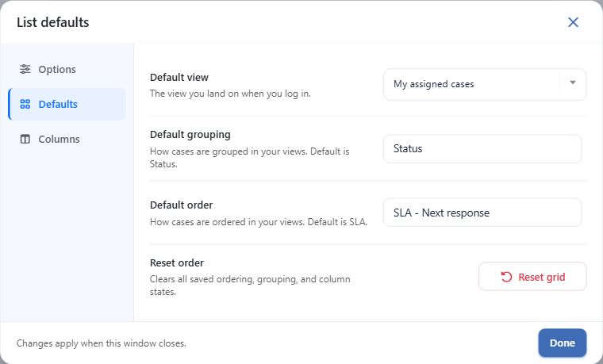Click 'How cases are ordered' description
The image size is (603, 364).
pos(259,222)
